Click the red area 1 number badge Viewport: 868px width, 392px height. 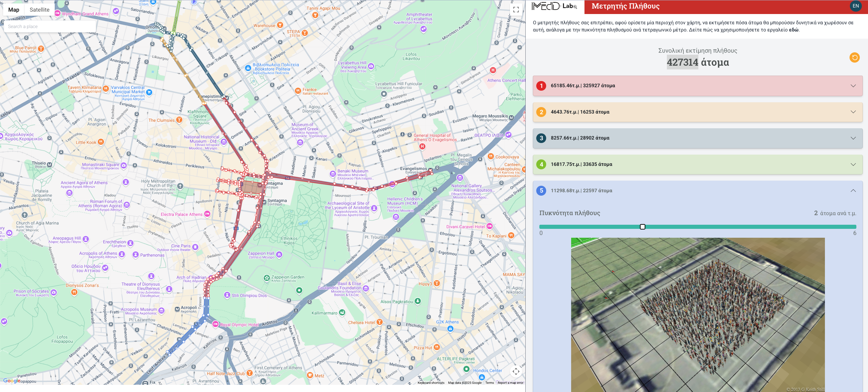pos(541,86)
